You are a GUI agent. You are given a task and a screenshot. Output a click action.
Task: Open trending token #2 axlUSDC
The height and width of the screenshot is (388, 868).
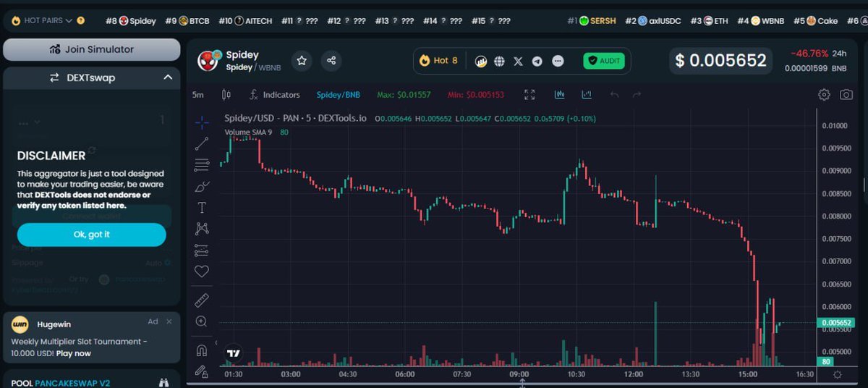[x=653, y=20]
